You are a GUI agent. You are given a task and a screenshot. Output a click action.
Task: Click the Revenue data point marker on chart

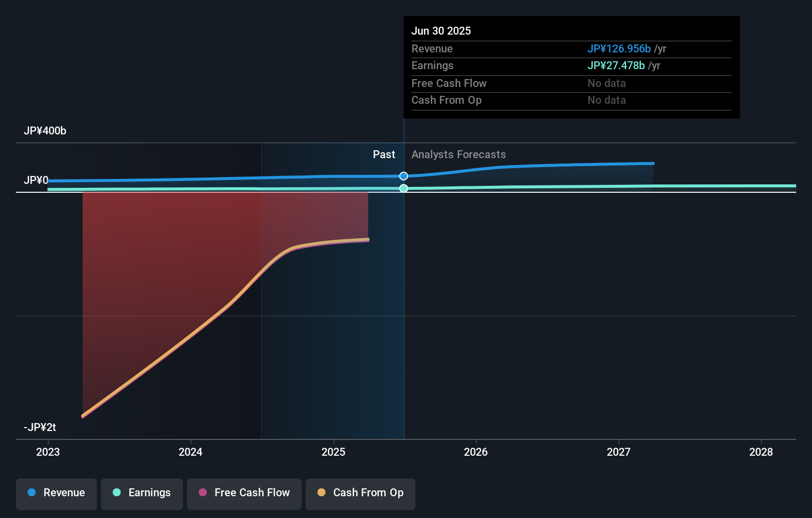404,176
